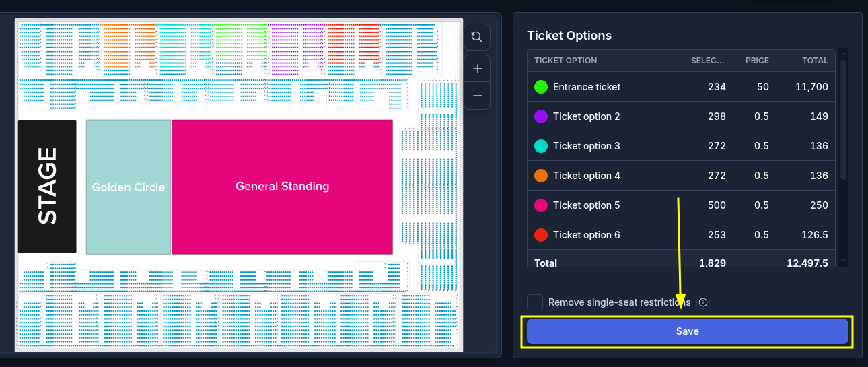Click the red Ticket option 6 dot
Viewport: 868px width, 367px height.
click(541, 235)
